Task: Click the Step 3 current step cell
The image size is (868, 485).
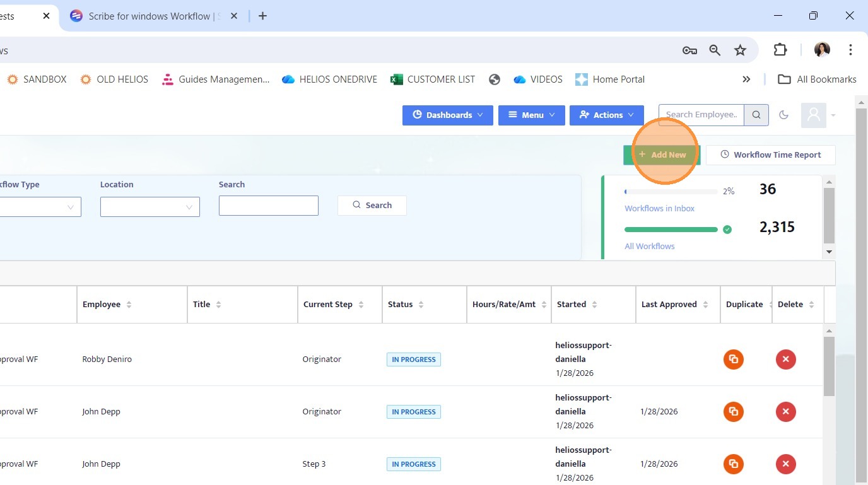Action: coord(314,464)
